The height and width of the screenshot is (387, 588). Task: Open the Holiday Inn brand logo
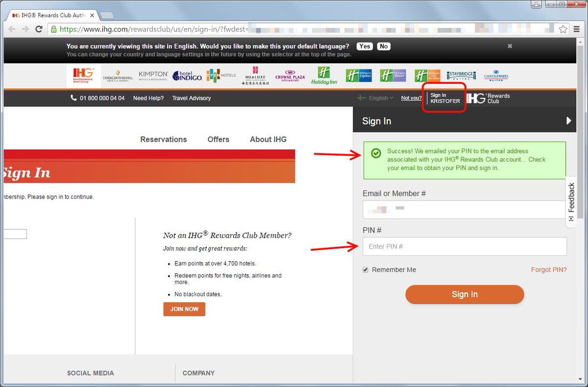click(323, 76)
